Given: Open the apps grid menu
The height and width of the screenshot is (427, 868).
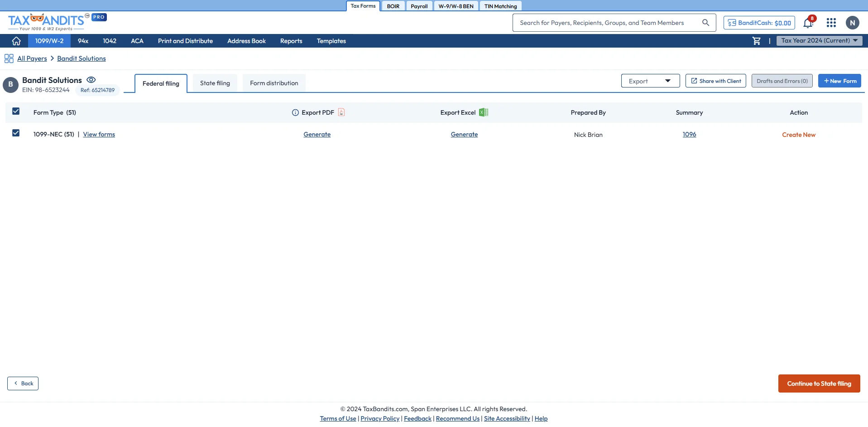Looking at the screenshot, I should click(831, 23).
